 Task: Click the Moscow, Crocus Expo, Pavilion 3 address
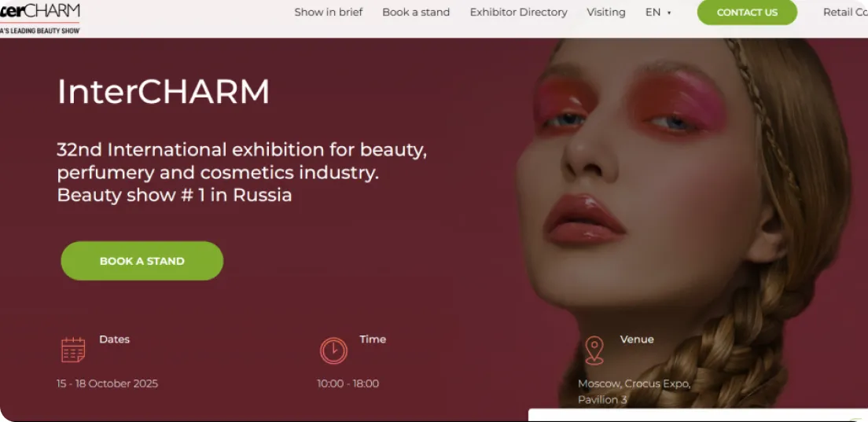634,391
